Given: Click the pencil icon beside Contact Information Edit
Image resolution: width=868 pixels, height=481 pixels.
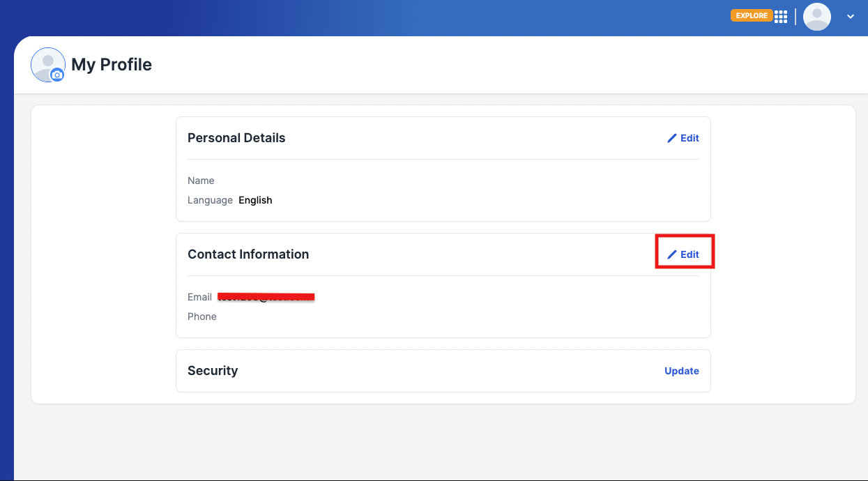Looking at the screenshot, I should 671,254.
